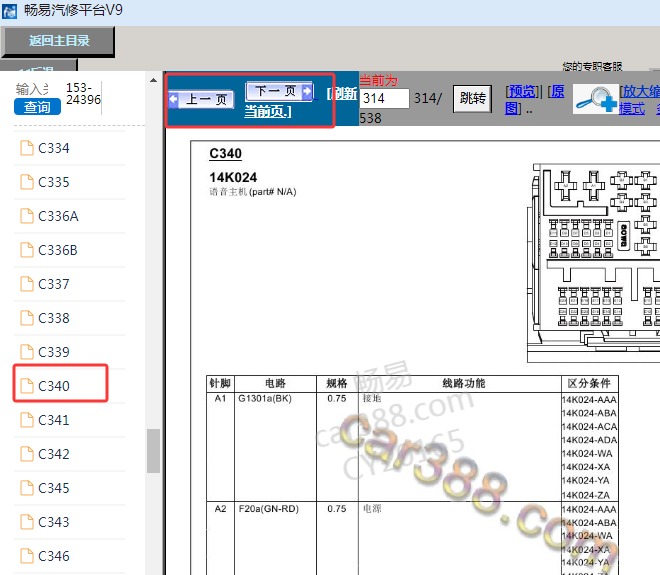660x575 pixels.
Task: Click the 查询 search button
Action: click(37, 107)
